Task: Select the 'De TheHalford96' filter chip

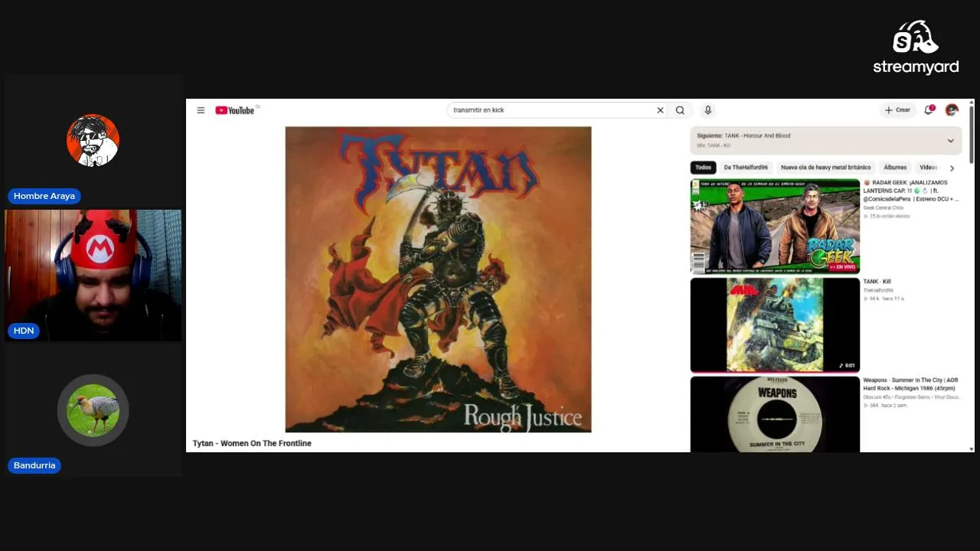Action: 746,168
